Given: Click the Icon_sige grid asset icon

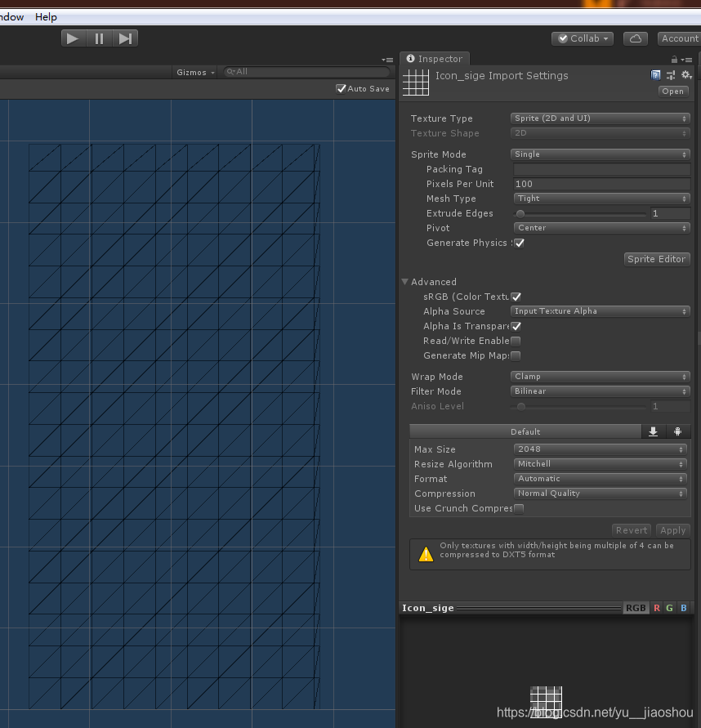Looking at the screenshot, I should (x=416, y=83).
